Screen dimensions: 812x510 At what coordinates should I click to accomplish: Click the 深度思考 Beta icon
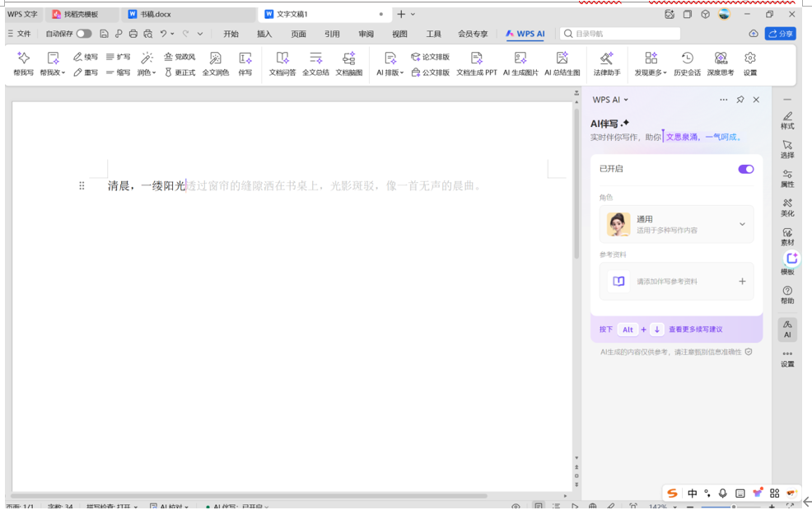[x=721, y=63]
